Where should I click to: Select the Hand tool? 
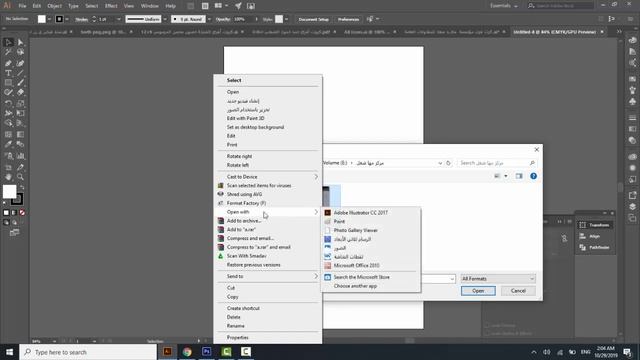(x=8, y=177)
